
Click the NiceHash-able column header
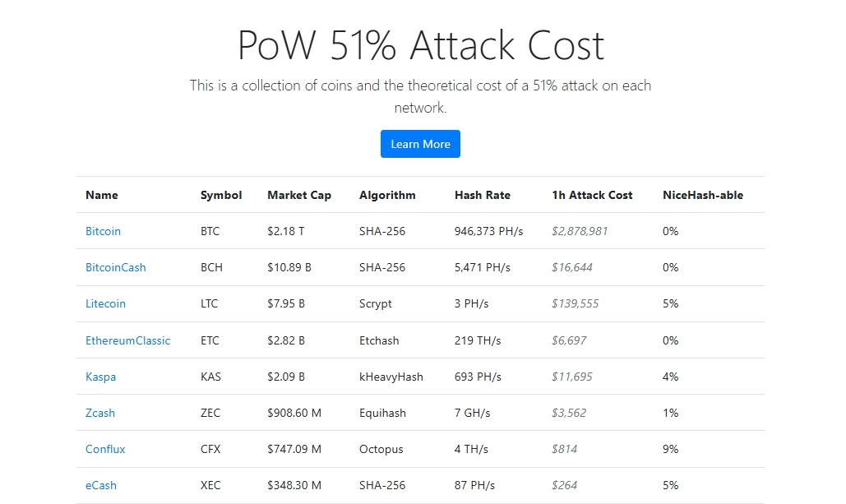[702, 195]
